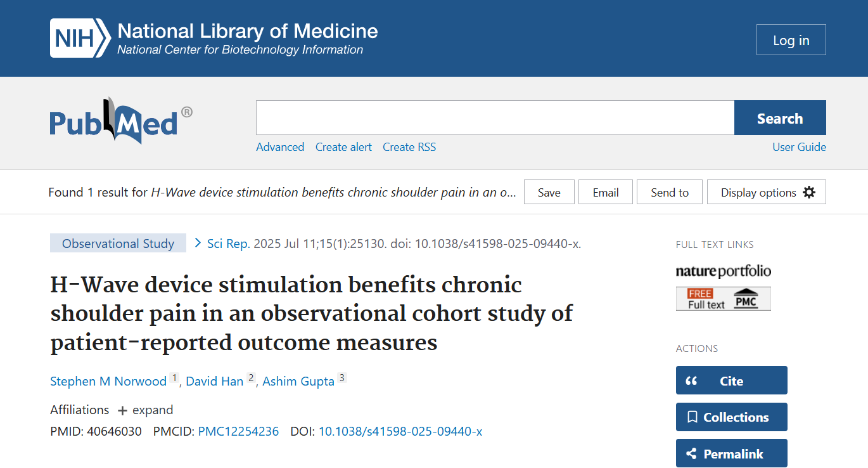This screenshot has height=468, width=868.
Task: Open author Stephen M Norwood link
Action: 108,381
